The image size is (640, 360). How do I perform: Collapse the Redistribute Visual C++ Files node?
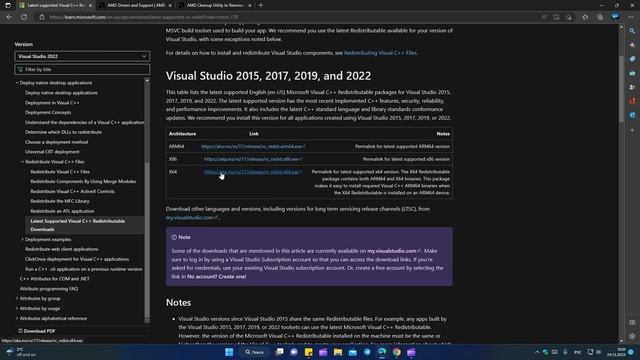click(22, 162)
